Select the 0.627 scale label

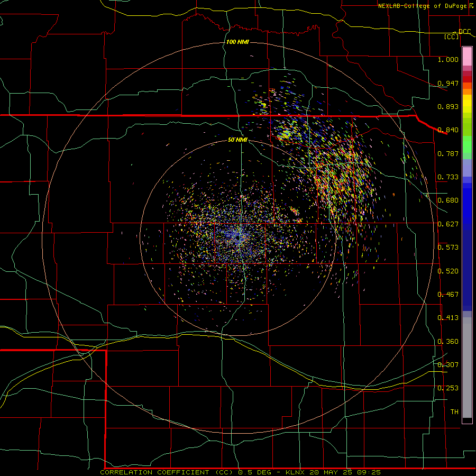[x=448, y=224]
